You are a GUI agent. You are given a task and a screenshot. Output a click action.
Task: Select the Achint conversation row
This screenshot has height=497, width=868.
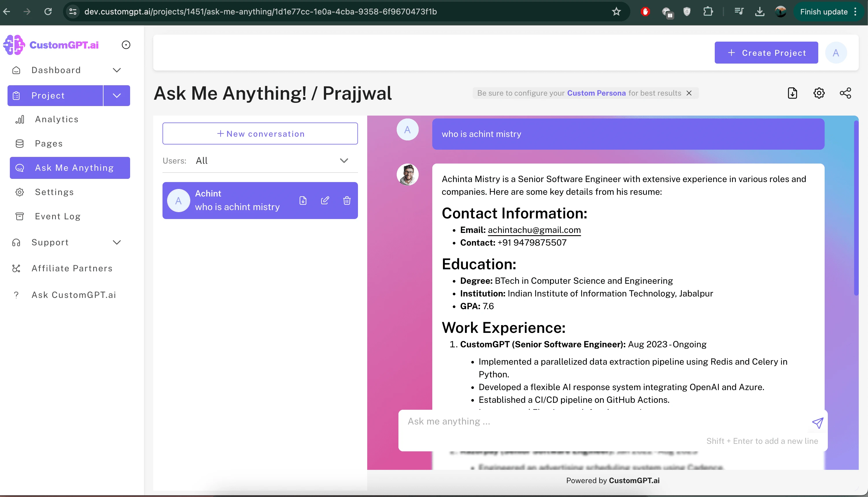coord(260,201)
